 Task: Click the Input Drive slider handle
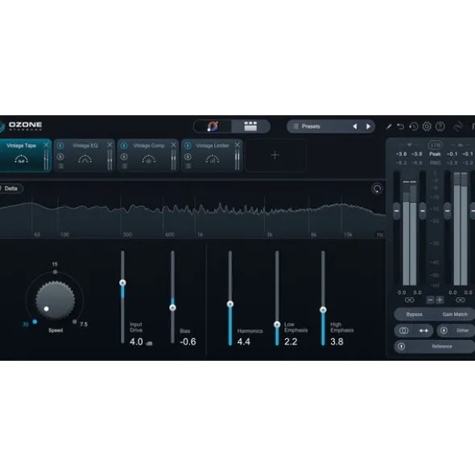tap(122, 283)
